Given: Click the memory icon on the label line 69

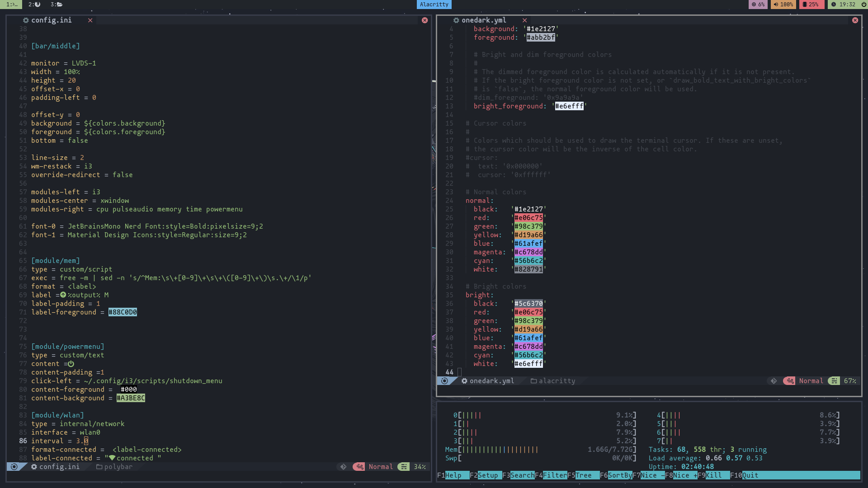Looking at the screenshot, I should coord(63,295).
